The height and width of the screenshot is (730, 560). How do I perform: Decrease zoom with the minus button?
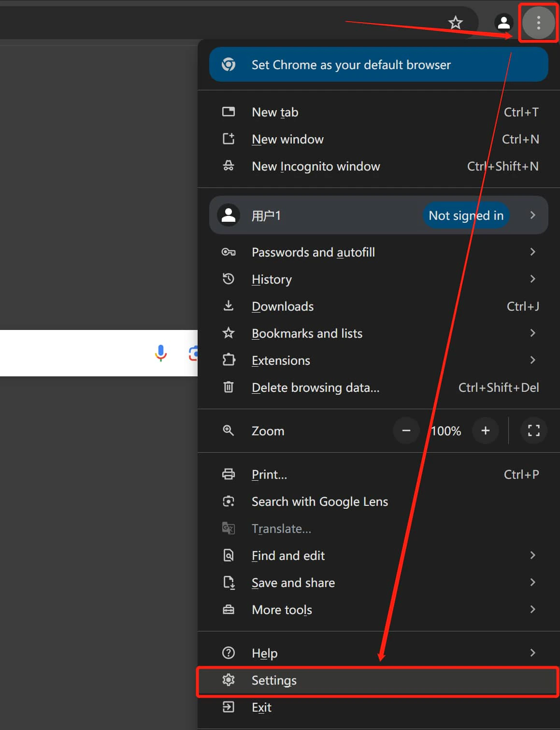(406, 430)
